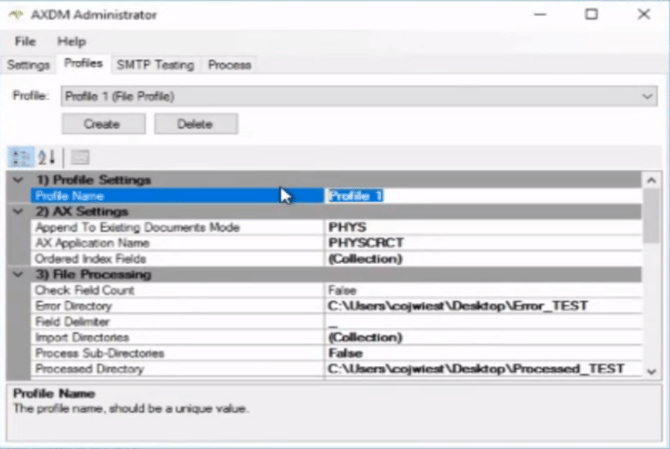Open the Profile dropdown list
The width and height of the screenshot is (670, 449).
pos(647,96)
